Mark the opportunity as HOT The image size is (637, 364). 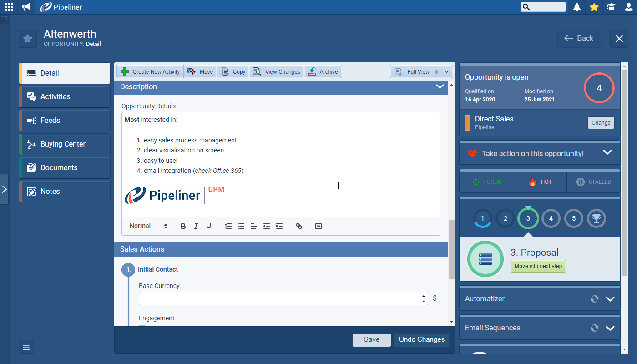(540, 182)
